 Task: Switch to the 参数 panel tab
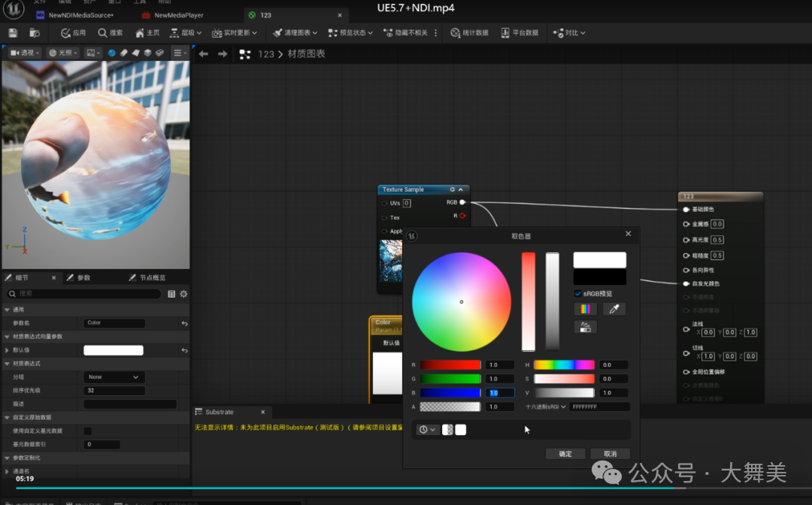83,278
